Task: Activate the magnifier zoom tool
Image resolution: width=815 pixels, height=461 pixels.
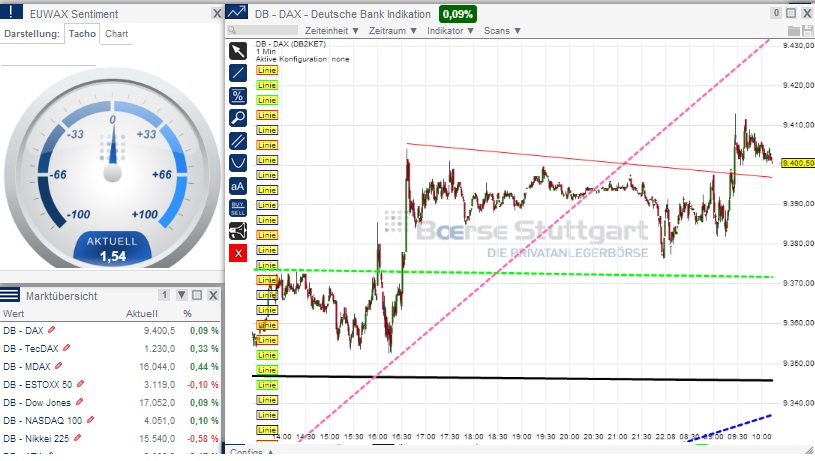Action: point(238,118)
